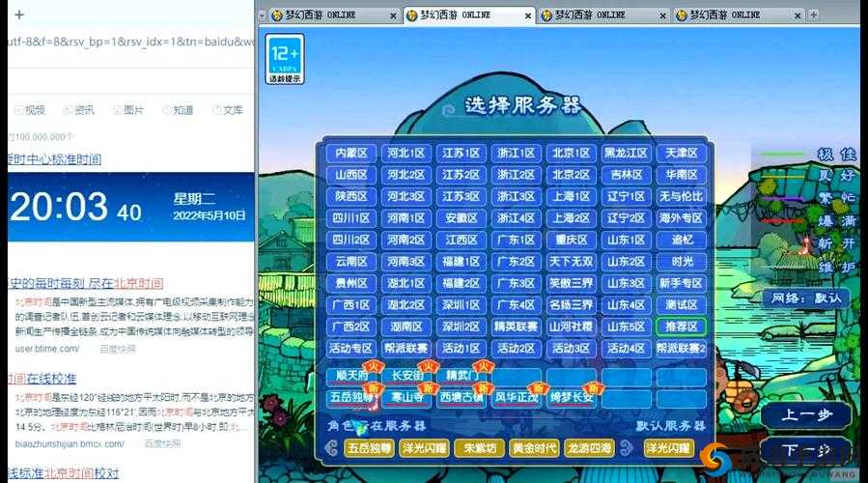The width and height of the screenshot is (868, 483).
Task: Choose the 寒山寺 new server
Action: coord(406,398)
